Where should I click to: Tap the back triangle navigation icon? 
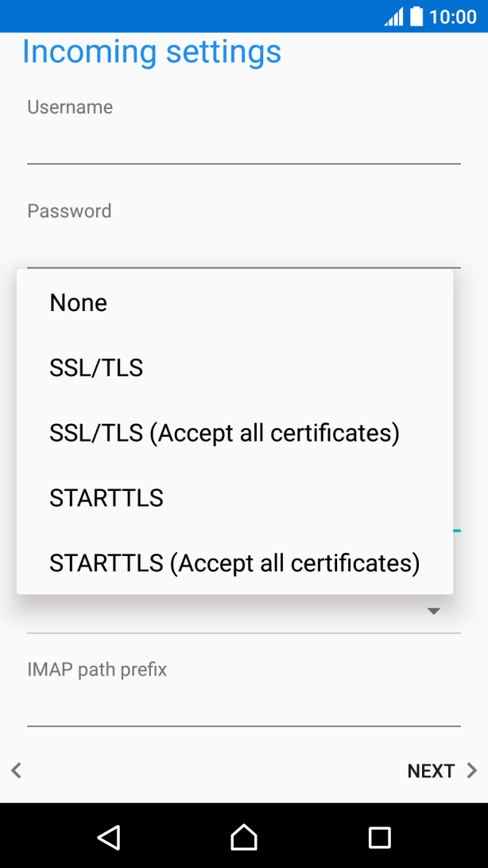(109, 837)
